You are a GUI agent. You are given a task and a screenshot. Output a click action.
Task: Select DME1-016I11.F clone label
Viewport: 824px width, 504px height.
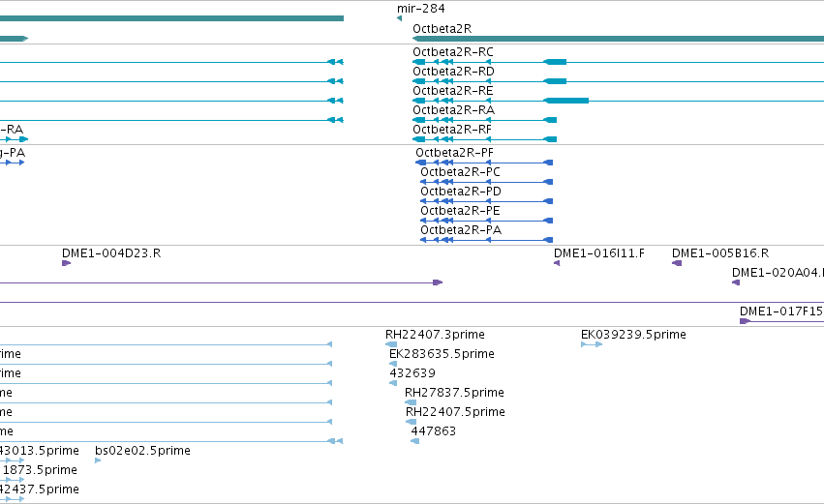[599, 253]
